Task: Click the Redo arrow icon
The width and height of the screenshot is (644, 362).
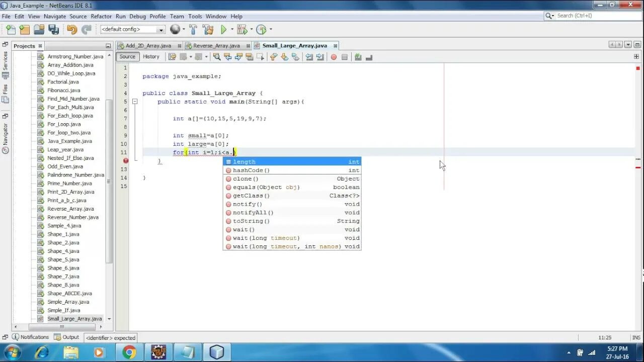Action: coord(87,29)
